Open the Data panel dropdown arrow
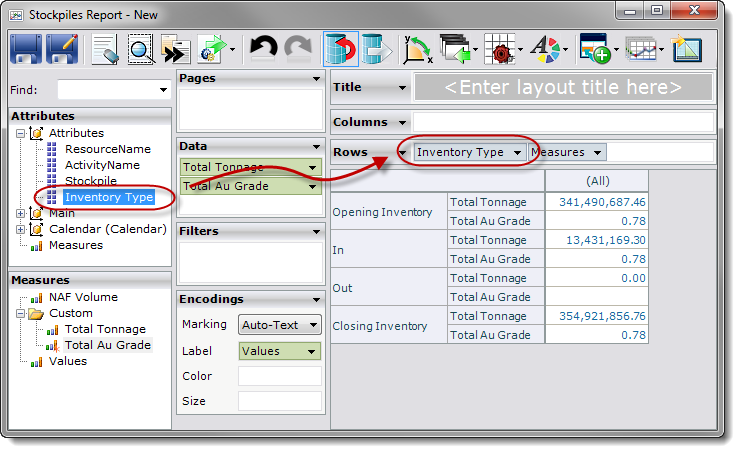 point(316,147)
